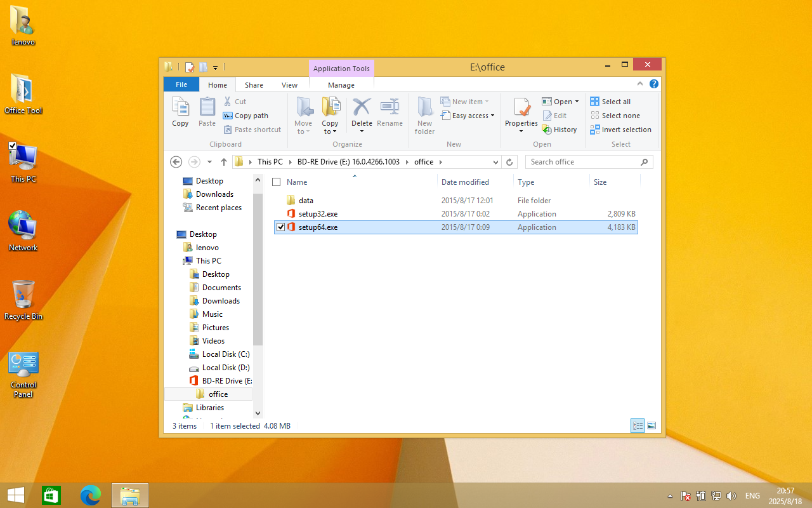Open the address bar history dropdown
This screenshot has height=508, width=812.
(496, 162)
